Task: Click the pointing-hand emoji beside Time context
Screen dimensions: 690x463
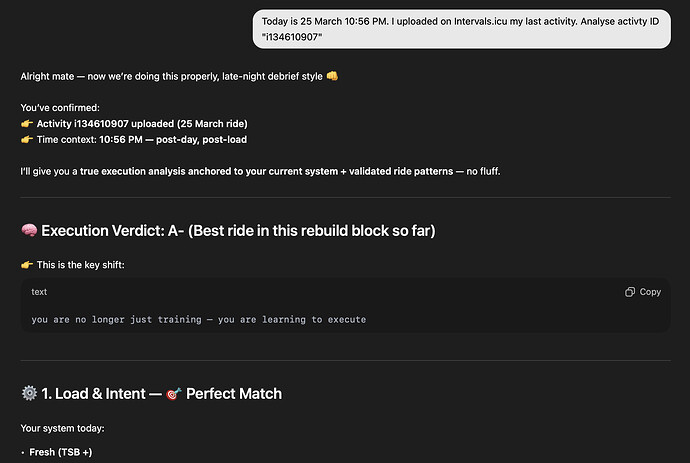Action: point(27,139)
